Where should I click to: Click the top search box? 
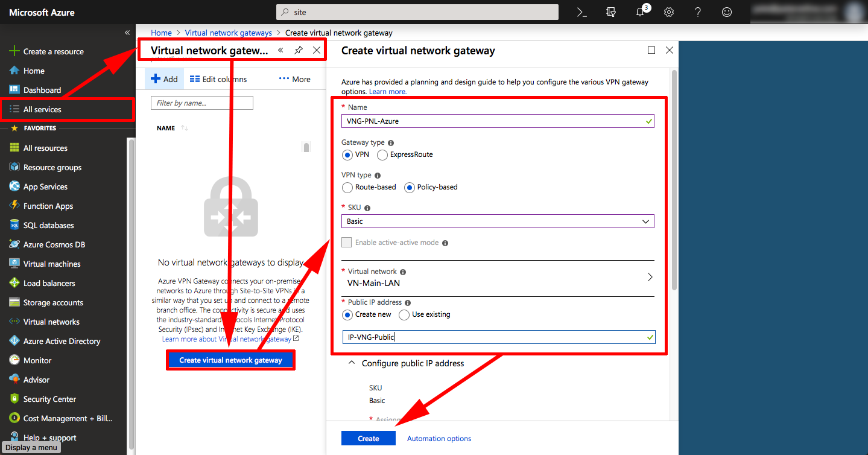417,12
